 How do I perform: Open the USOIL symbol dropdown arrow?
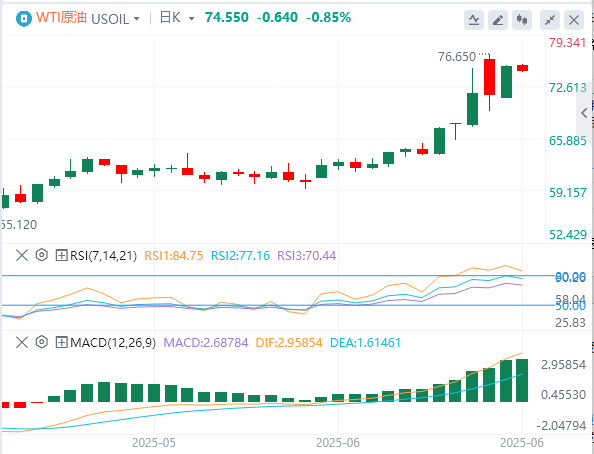[137, 19]
